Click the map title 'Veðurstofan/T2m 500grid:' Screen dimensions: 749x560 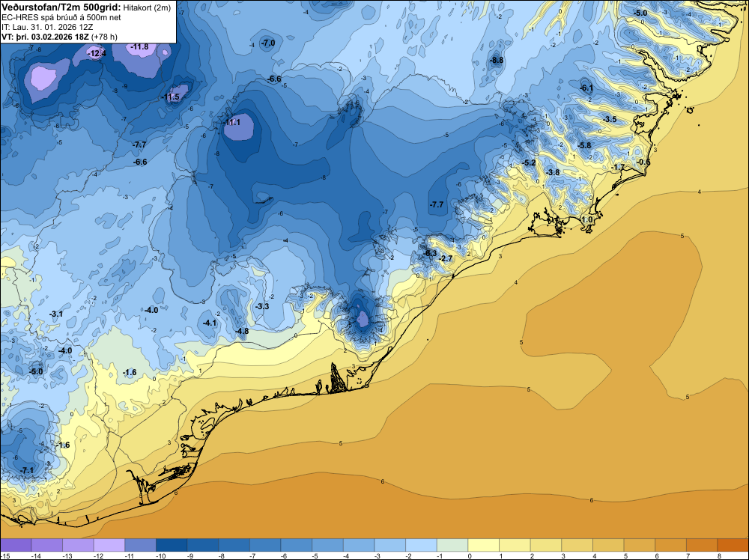click(x=61, y=7)
